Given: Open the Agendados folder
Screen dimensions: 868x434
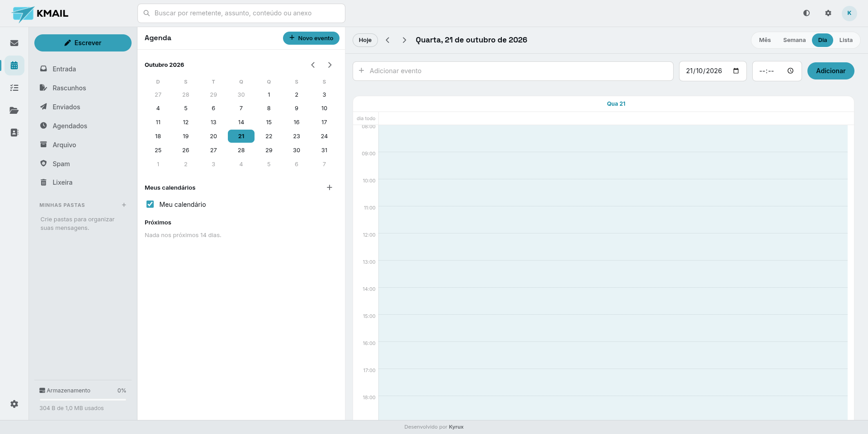Looking at the screenshot, I should point(83,126).
